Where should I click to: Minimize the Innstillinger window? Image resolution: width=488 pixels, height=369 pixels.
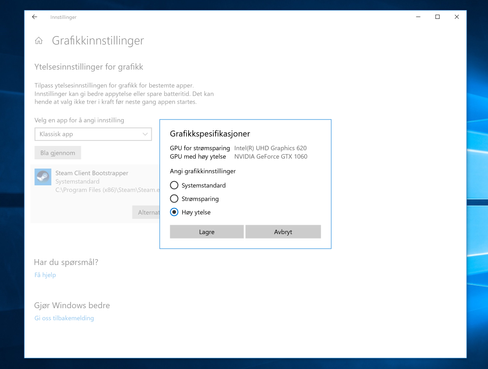click(418, 17)
